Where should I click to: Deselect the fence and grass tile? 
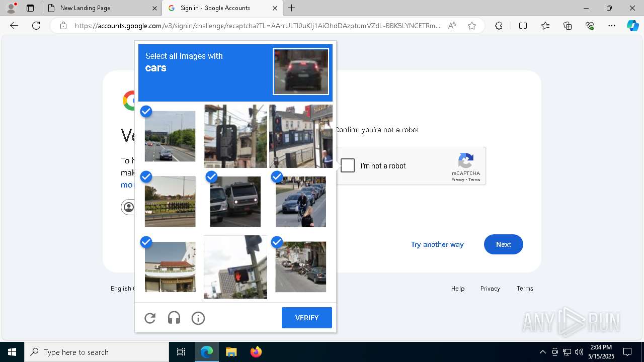170,202
